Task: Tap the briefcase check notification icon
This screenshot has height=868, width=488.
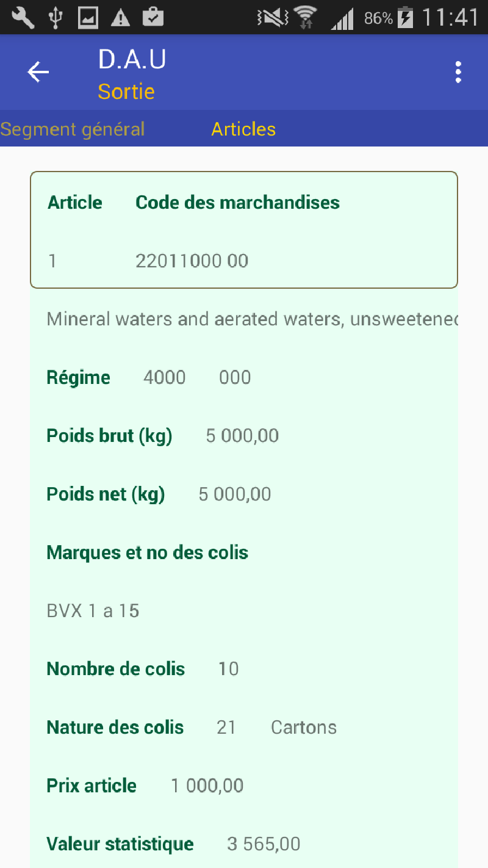Action: click(x=153, y=16)
